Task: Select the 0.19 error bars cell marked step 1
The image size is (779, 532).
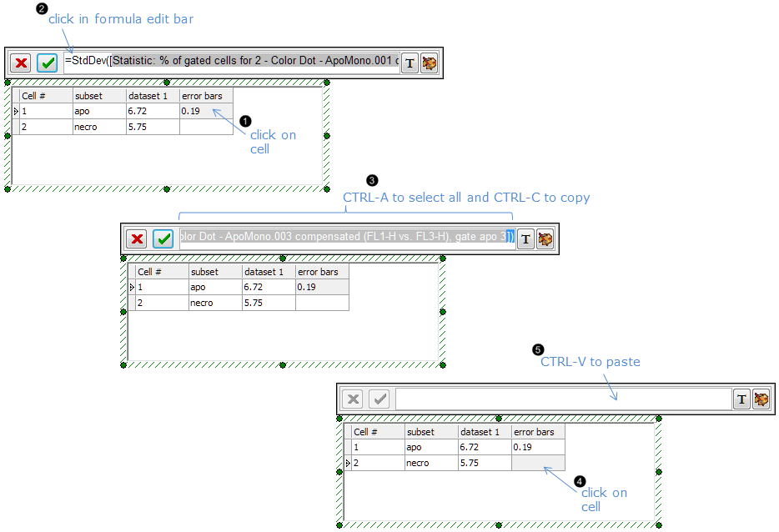Action: pyautogui.click(x=205, y=111)
